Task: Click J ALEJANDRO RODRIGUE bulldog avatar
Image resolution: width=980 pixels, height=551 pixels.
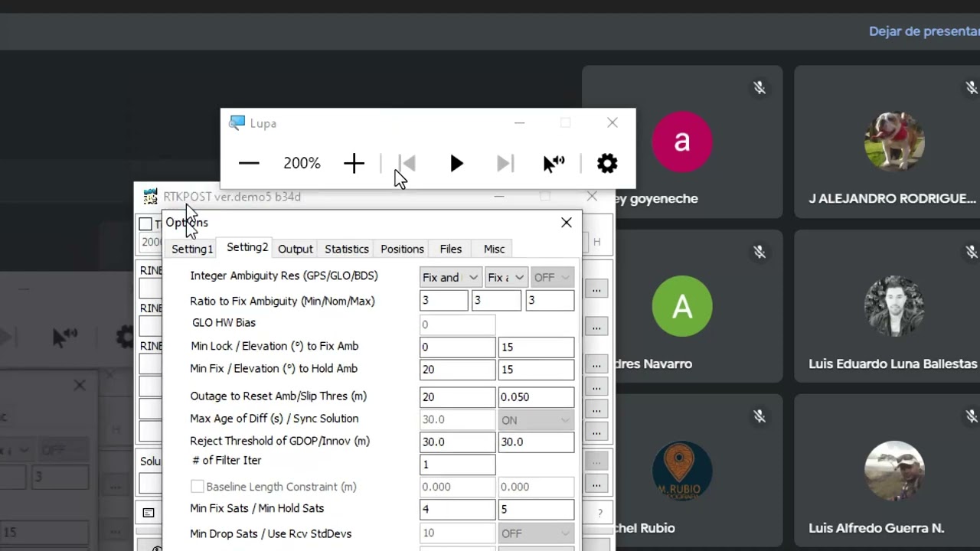Action: [894, 142]
